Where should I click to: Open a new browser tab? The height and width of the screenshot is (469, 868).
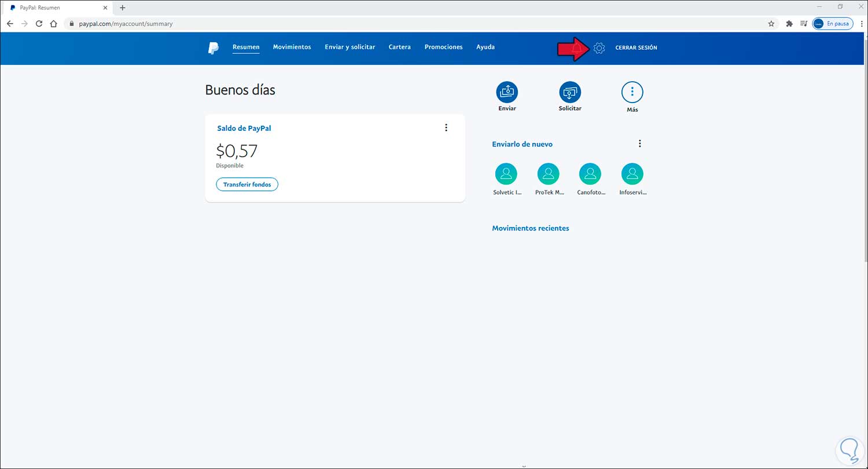[x=123, y=8]
